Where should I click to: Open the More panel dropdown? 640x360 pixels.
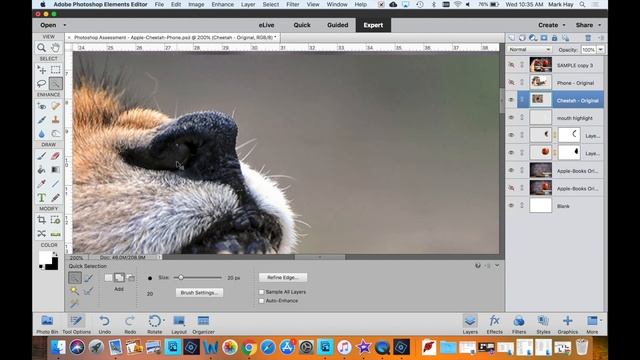click(593, 324)
